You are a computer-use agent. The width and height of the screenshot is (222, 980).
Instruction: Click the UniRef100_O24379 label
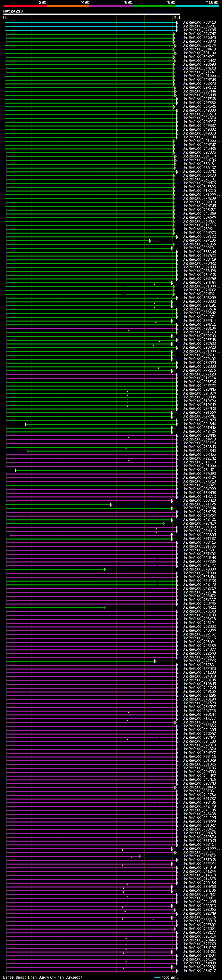[x=199, y=677]
